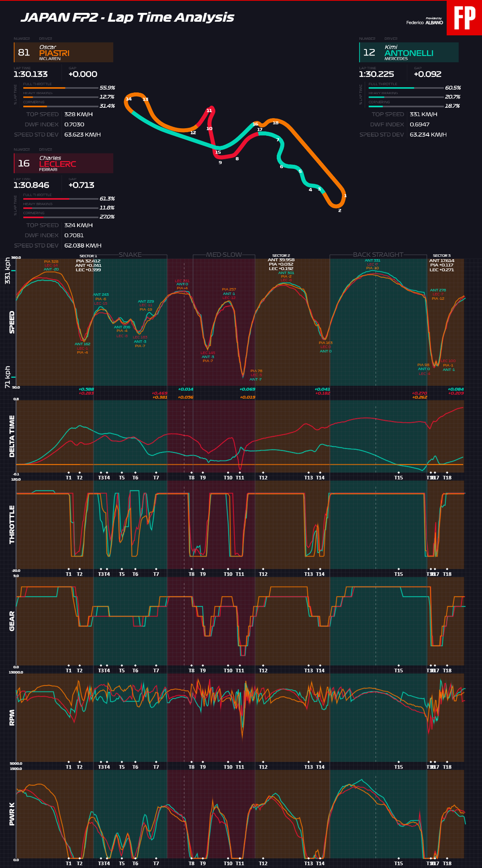Open Kimi Antonelli's driver card
This screenshot has height=868, width=482.
point(409,53)
